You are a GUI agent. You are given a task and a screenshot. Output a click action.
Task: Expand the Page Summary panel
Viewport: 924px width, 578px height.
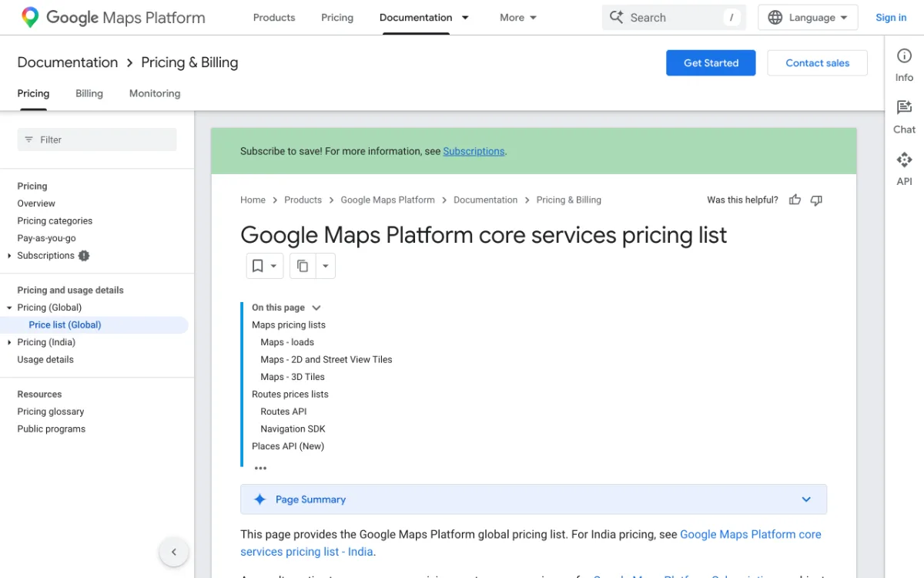pos(806,499)
